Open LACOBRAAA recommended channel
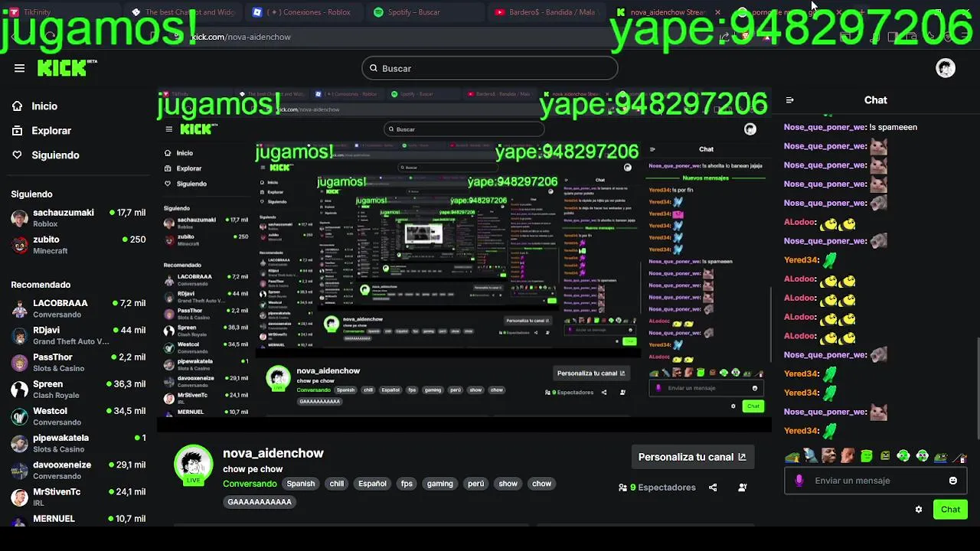 (78, 308)
